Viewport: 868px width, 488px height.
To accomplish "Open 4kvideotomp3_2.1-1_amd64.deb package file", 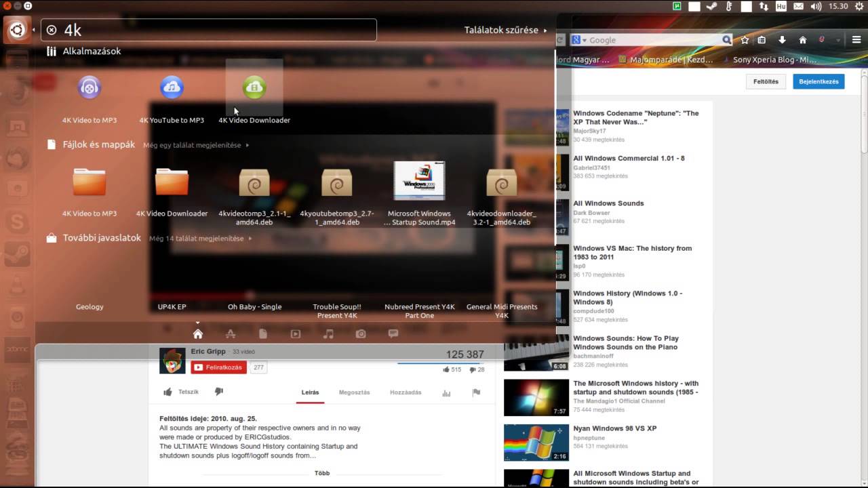I will click(254, 182).
